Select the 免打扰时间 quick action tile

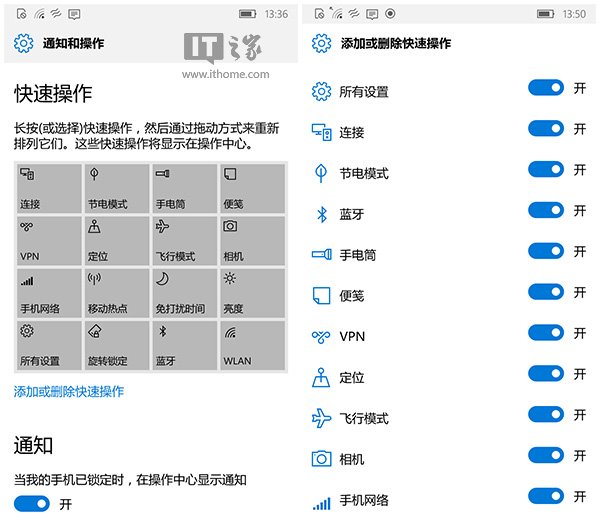point(184,293)
